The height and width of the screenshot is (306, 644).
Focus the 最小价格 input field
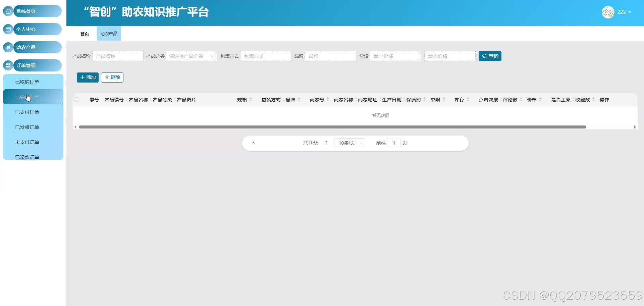tap(395, 56)
